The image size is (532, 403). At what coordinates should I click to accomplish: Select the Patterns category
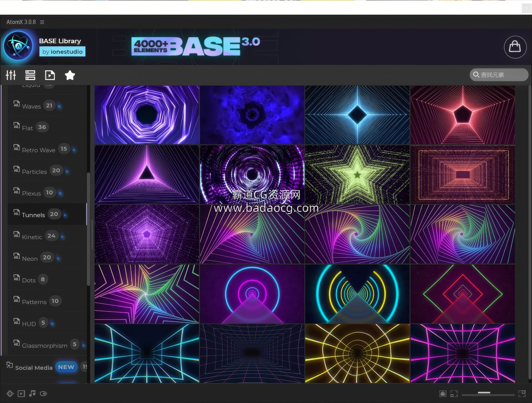47,301
